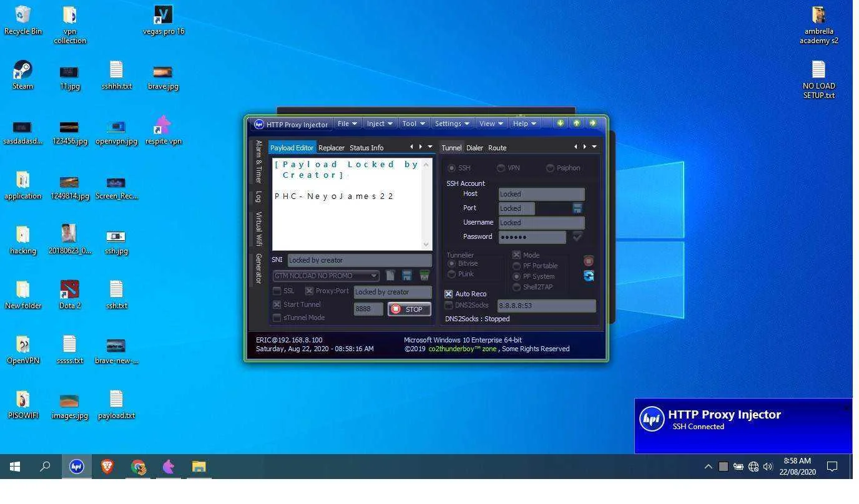Click the green down-arrow icon in the title bar
Screen dimensions: 859x504
point(561,123)
